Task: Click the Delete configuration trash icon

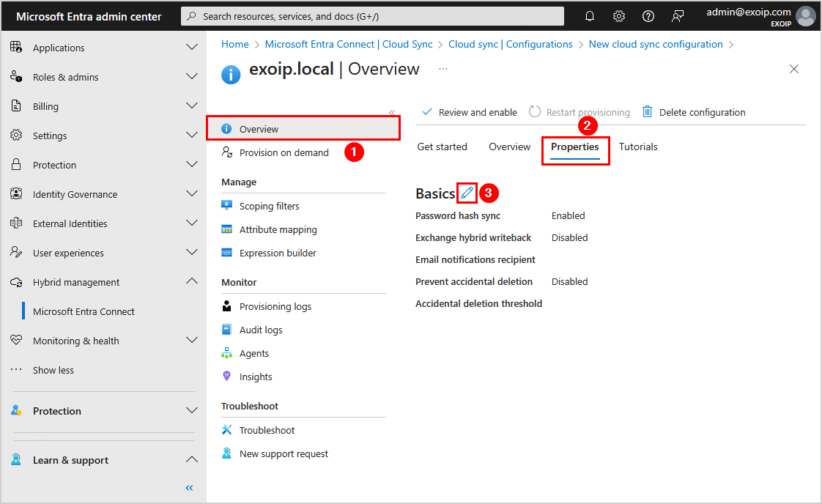Action: tap(648, 111)
